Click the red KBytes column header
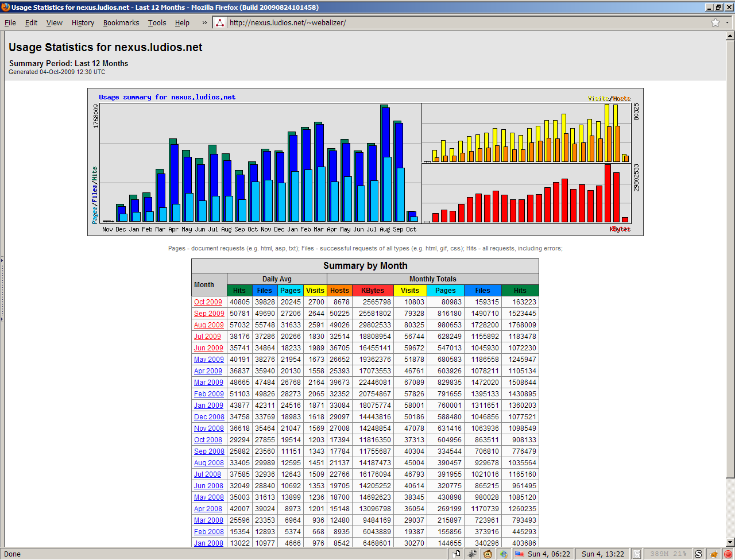Image resolution: width=735 pixels, height=560 pixels. point(373,291)
